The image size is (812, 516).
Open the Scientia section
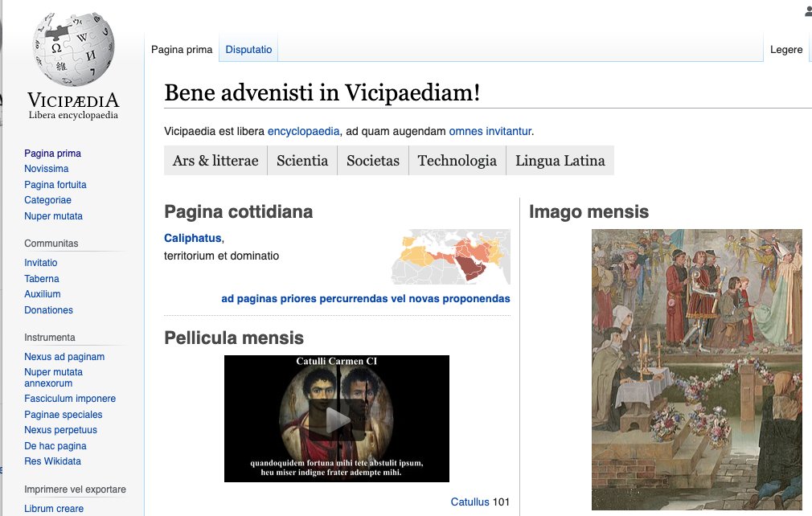(302, 160)
